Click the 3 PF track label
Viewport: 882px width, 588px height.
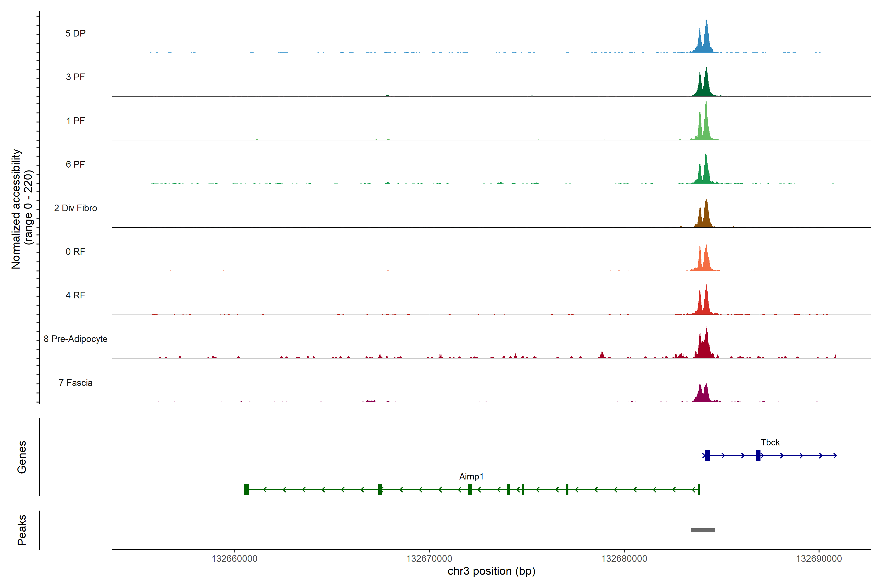[x=75, y=77]
